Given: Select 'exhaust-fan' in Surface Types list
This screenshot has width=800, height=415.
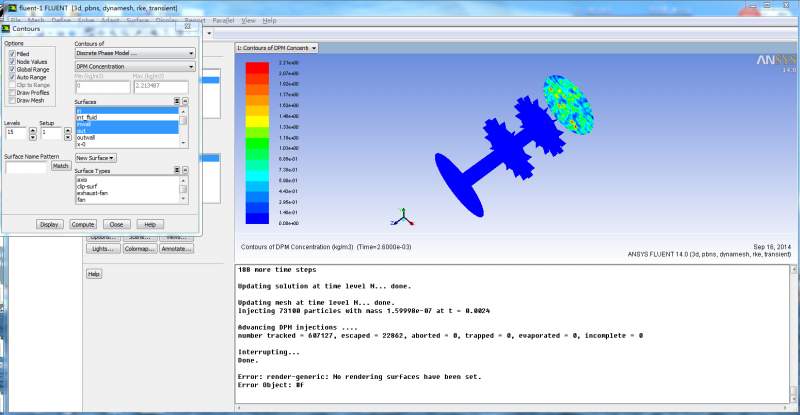Looking at the screenshot, I should coord(127,193).
